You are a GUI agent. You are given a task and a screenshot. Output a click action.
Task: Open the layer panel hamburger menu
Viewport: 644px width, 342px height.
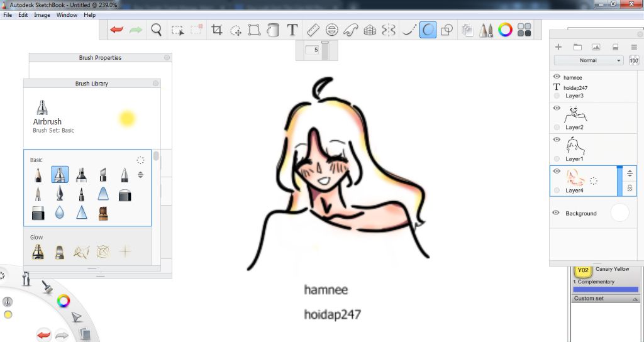tap(634, 47)
